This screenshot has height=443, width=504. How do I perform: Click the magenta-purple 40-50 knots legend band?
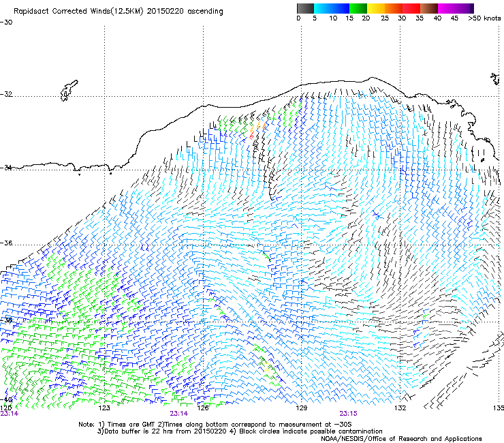click(456, 8)
